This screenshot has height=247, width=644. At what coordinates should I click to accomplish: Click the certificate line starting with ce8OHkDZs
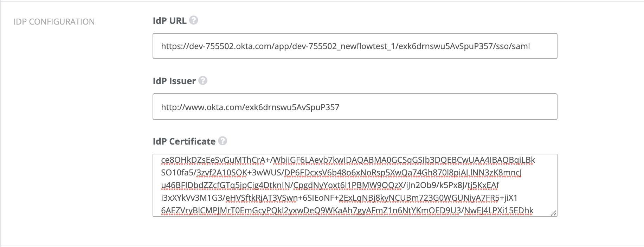point(348,160)
